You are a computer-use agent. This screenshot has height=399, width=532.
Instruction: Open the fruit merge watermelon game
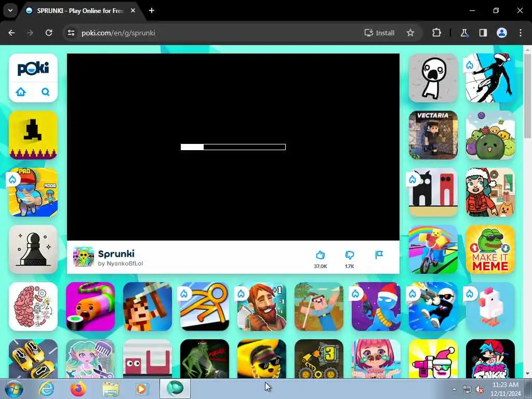pos(490,135)
